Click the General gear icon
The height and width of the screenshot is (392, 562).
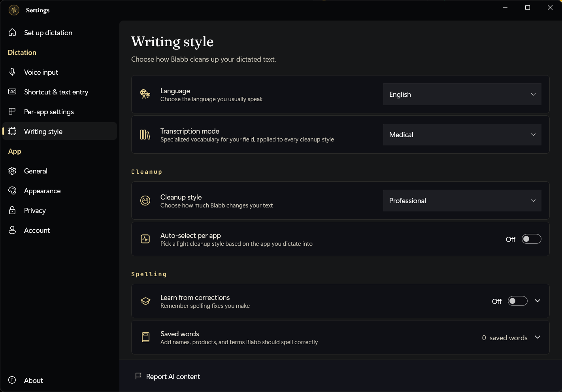[12, 171]
